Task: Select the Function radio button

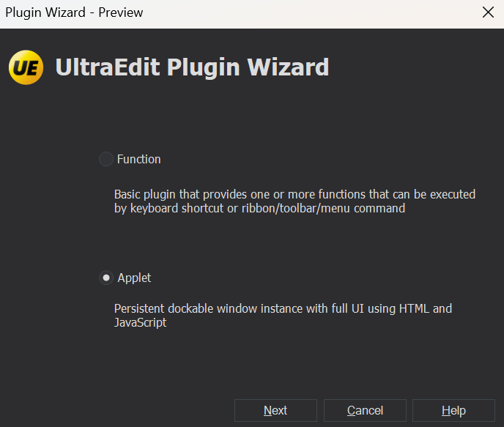Action: tap(106, 159)
